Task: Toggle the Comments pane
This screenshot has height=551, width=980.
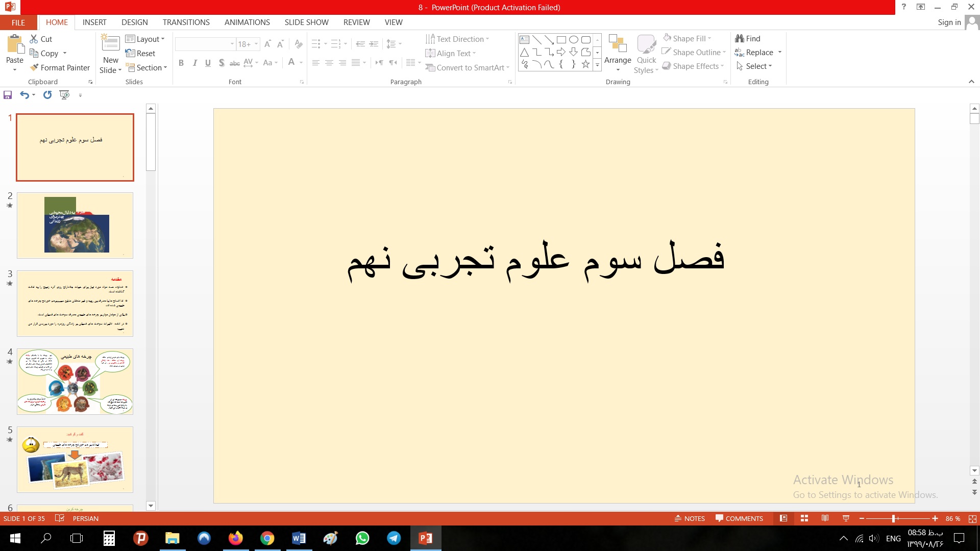Action: tap(739, 518)
